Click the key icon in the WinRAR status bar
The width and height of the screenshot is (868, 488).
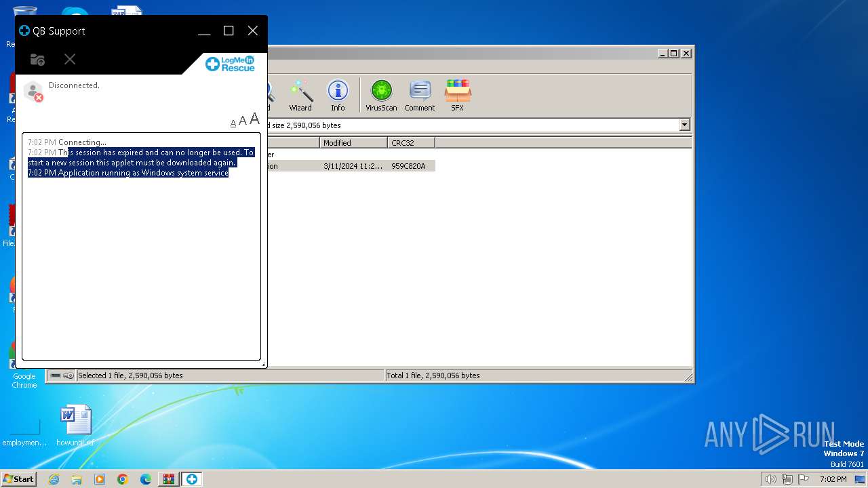tap(68, 375)
